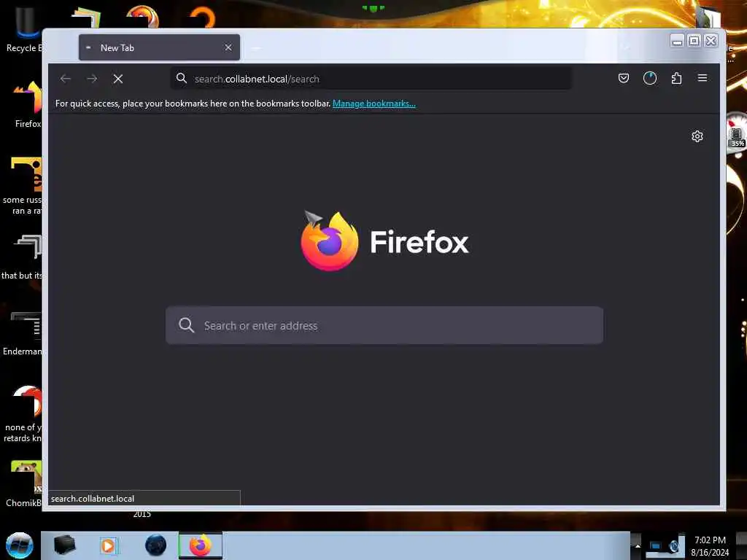Open the hamburger application menu
This screenshot has height=560, width=747.
(x=703, y=77)
